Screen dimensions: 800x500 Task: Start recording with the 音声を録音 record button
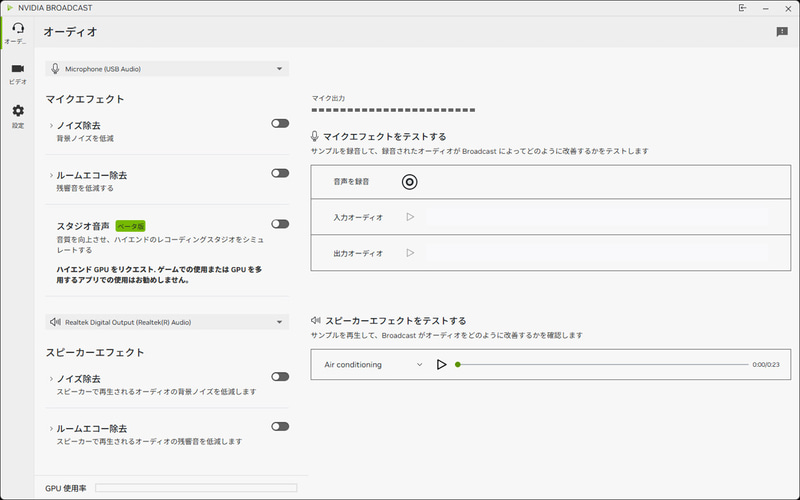(409, 182)
